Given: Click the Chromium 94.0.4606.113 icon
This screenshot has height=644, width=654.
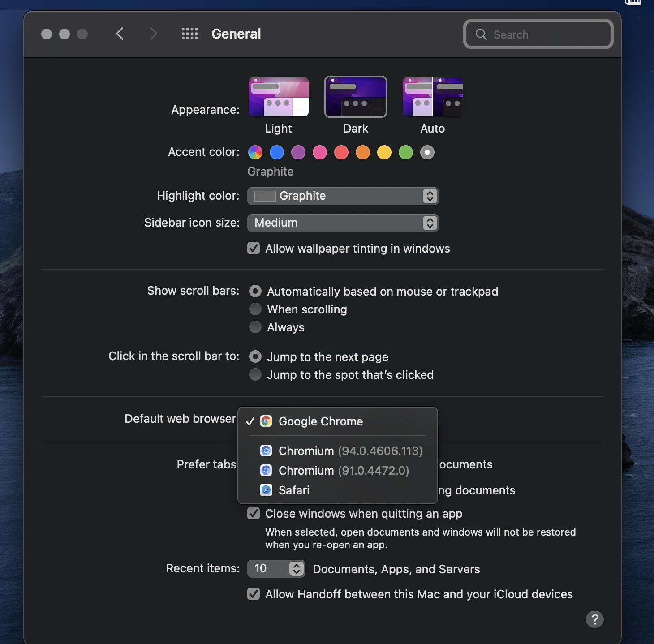Looking at the screenshot, I should coord(266,451).
